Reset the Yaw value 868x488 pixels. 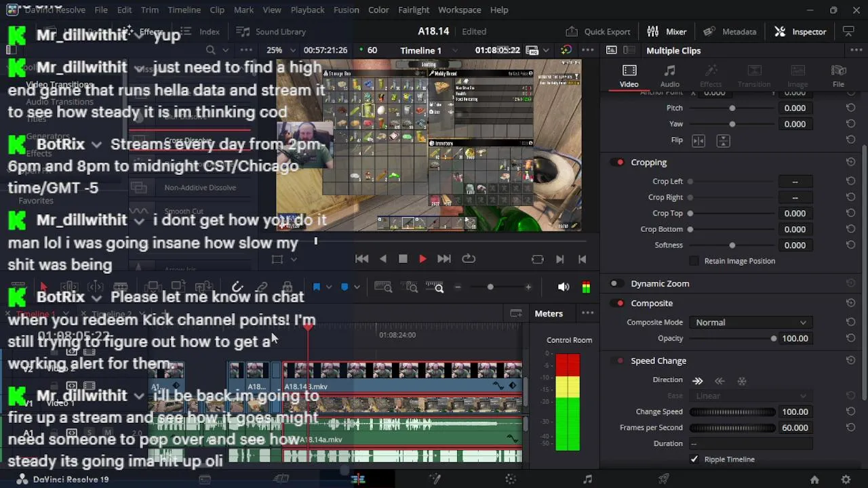pos(850,124)
